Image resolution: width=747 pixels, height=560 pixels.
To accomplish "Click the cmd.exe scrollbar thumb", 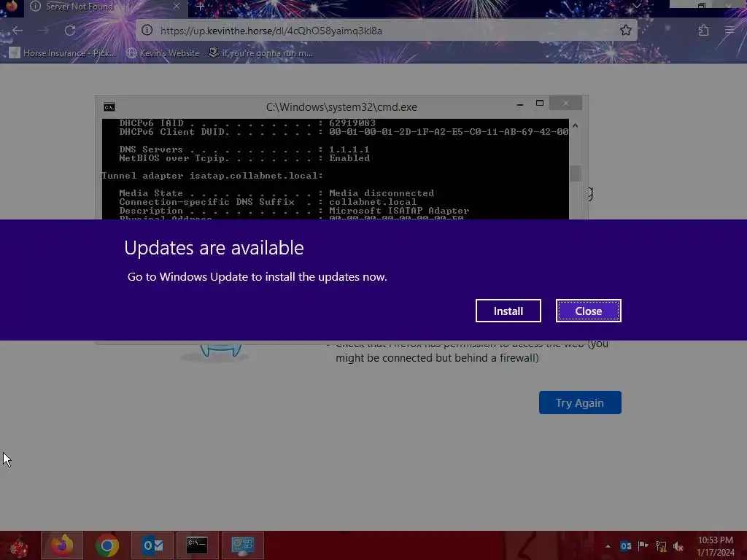I will coord(575,174).
